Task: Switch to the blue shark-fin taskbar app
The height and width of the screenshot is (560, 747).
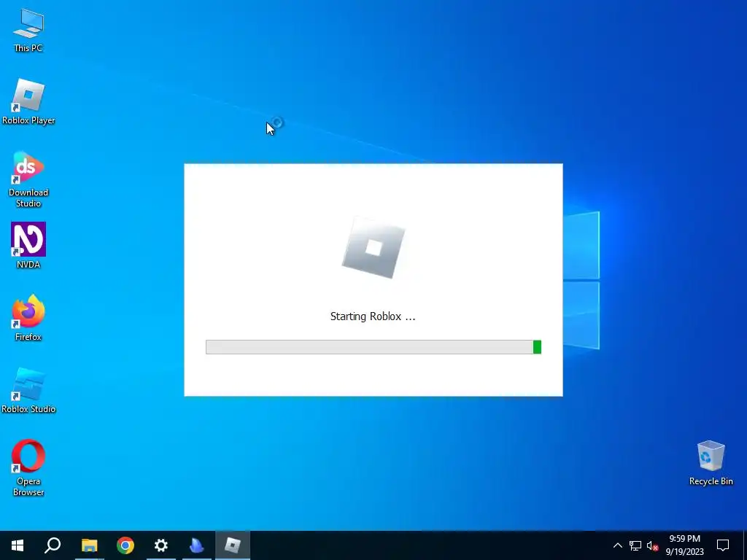Action: 197,545
